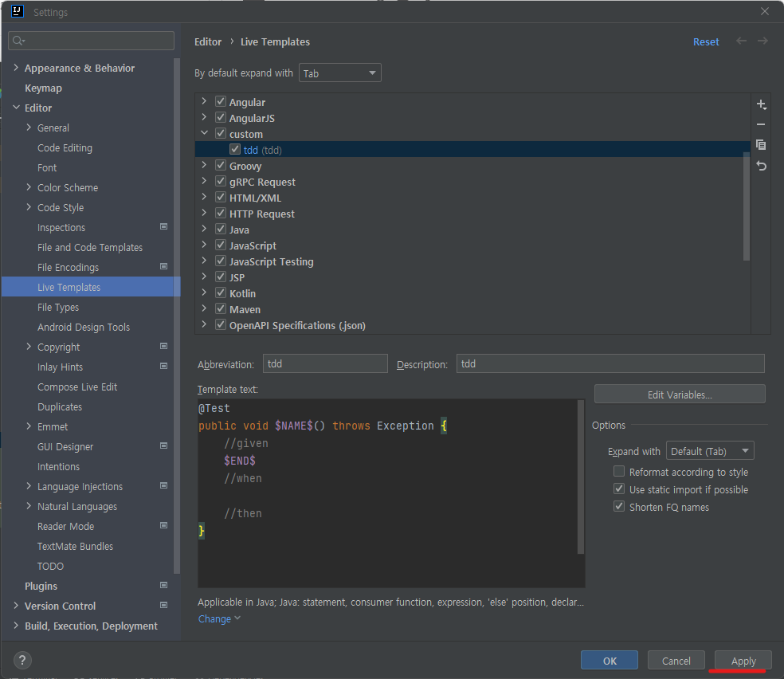Viewport: 784px width, 679px height.
Task: Click into the Abbreviation field
Action: (x=325, y=363)
